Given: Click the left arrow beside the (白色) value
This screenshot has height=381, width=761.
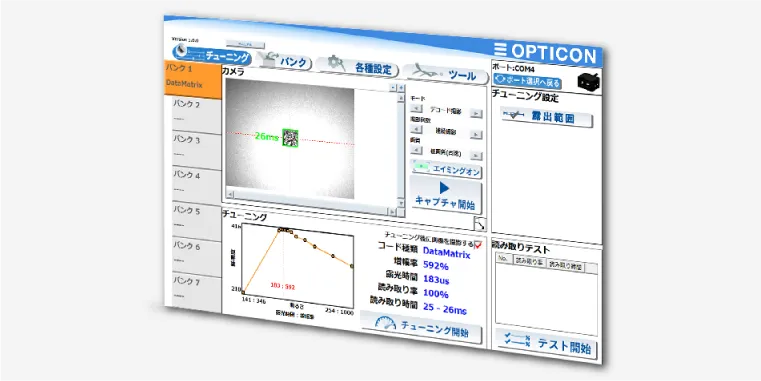Looking at the screenshot, I should 416,150.
